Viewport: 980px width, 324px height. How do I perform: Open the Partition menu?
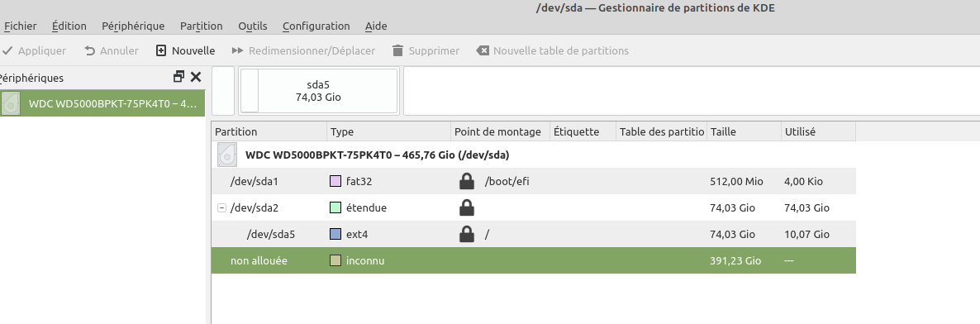[x=202, y=26]
